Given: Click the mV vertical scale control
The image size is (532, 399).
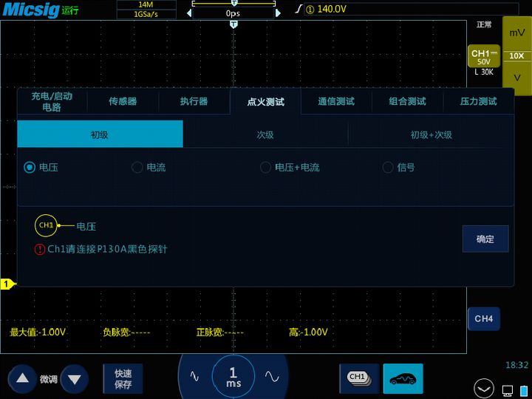Looking at the screenshot, I should (x=516, y=33).
